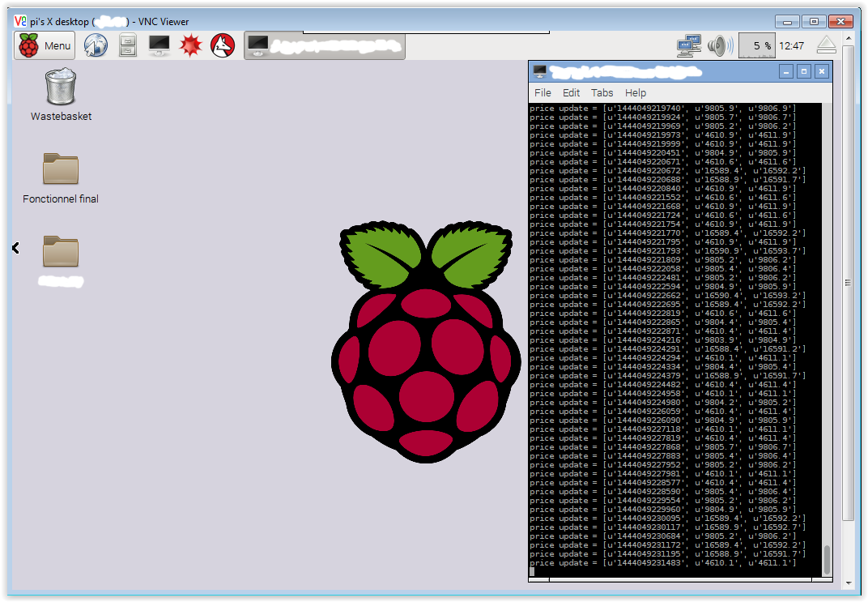Screen dimensions: 868x602
Task: Select the Wastebasket desktop icon
Action: (61, 94)
